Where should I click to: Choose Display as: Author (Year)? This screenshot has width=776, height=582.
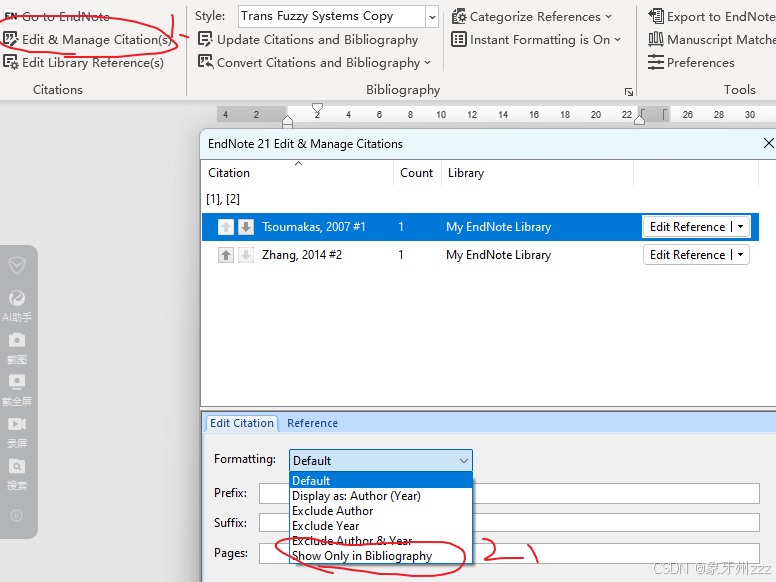(381, 496)
